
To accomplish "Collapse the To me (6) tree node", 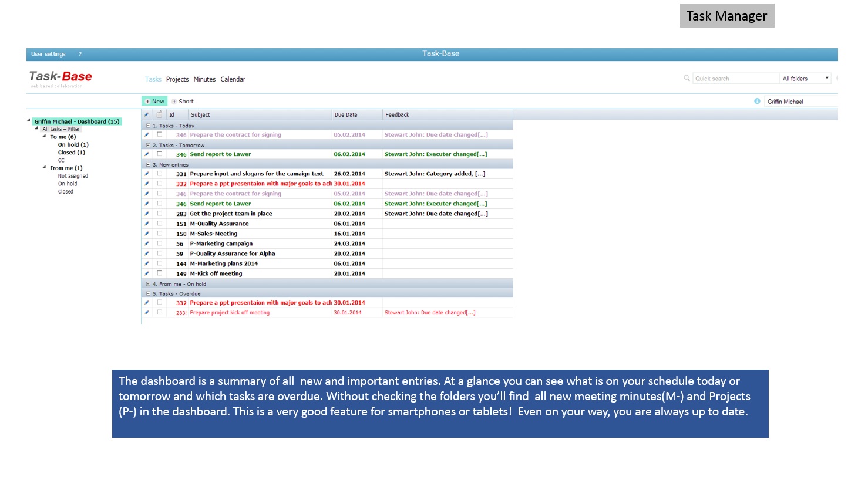I will 44,136.
